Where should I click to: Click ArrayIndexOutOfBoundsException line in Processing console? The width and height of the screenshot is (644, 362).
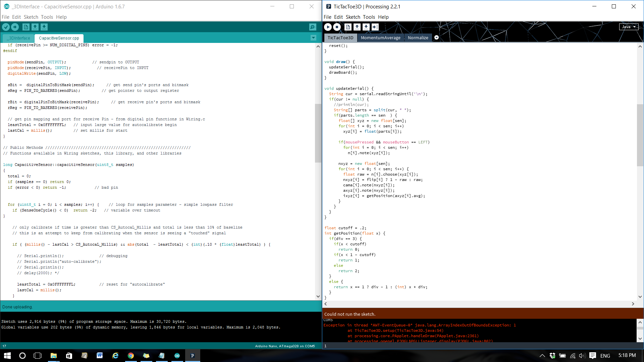420,325
